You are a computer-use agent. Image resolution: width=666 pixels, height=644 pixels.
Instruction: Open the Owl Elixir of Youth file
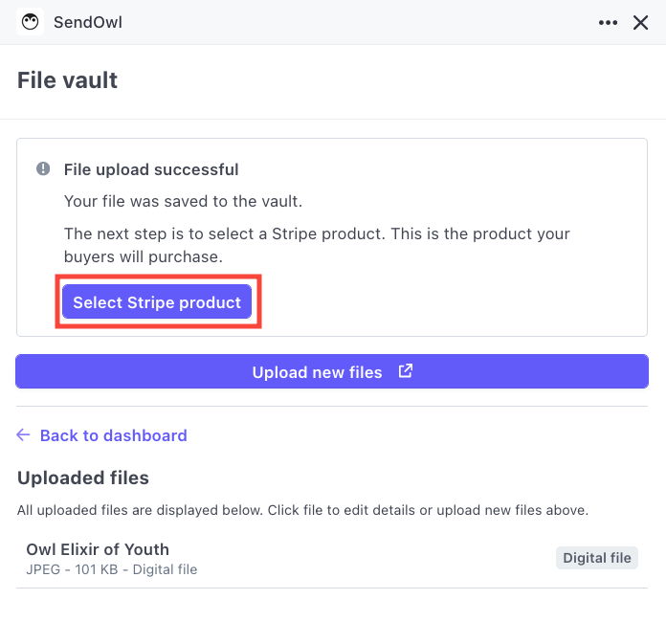click(x=98, y=549)
